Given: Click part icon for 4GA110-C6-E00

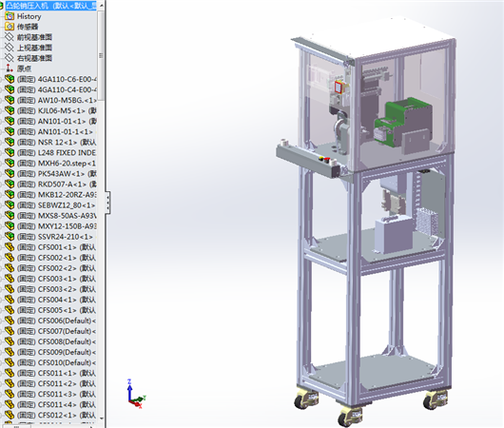Looking at the screenshot, I should [x=10, y=79].
